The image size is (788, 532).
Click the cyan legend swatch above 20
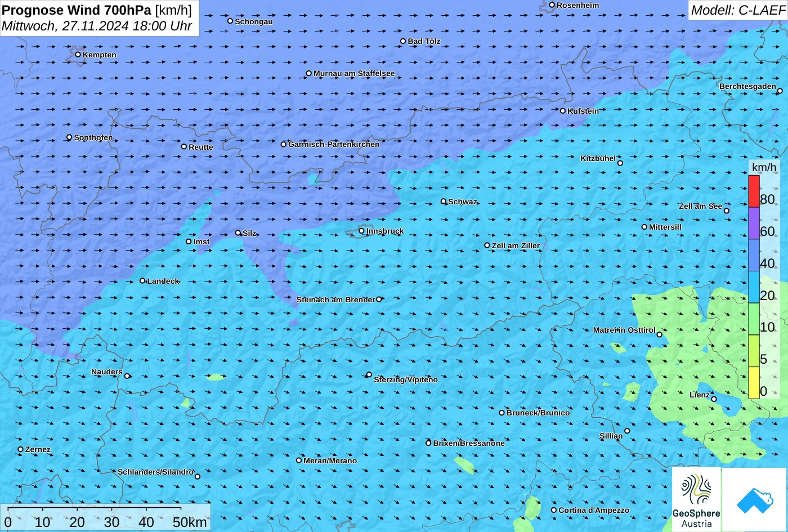pos(754,287)
